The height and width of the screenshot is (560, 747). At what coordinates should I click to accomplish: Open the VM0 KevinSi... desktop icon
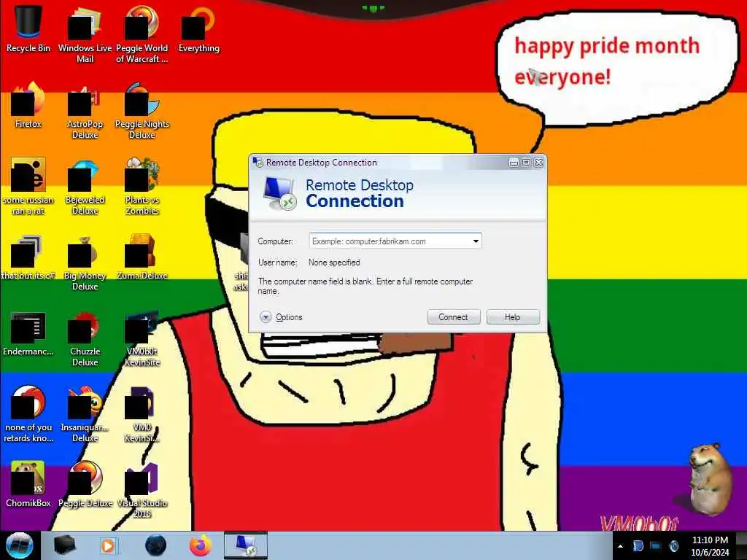point(142,413)
